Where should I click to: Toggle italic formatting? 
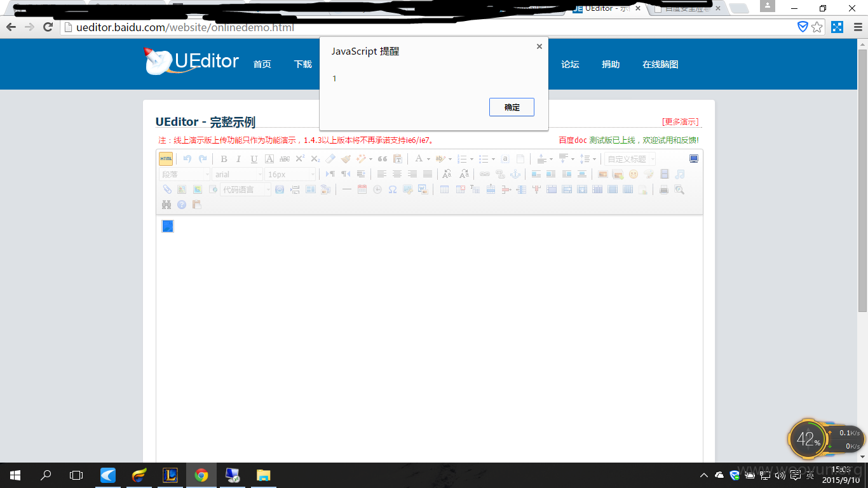239,159
